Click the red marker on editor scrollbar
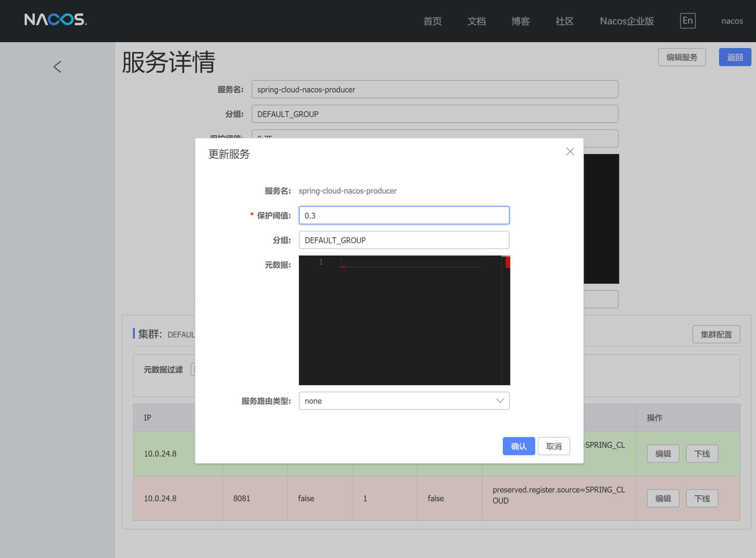Screen dimensions: 756x558 (x=508, y=262)
